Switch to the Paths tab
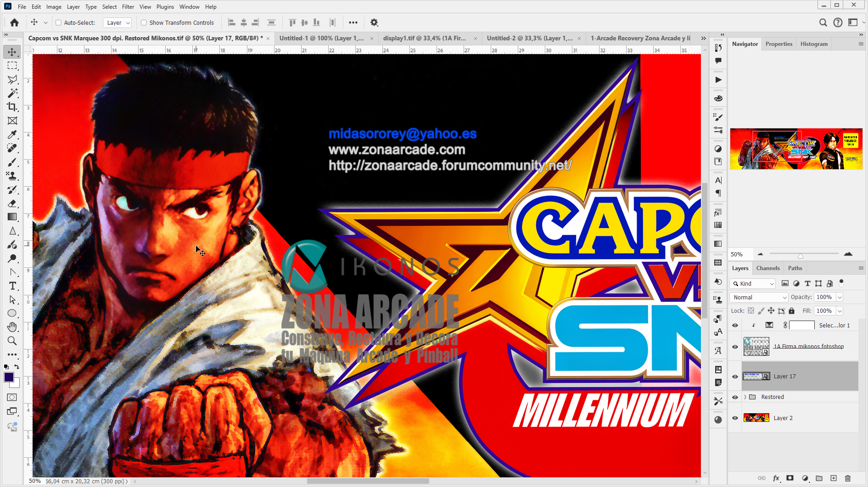Image resolution: width=868 pixels, height=487 pixels. [x=795, y=268]
